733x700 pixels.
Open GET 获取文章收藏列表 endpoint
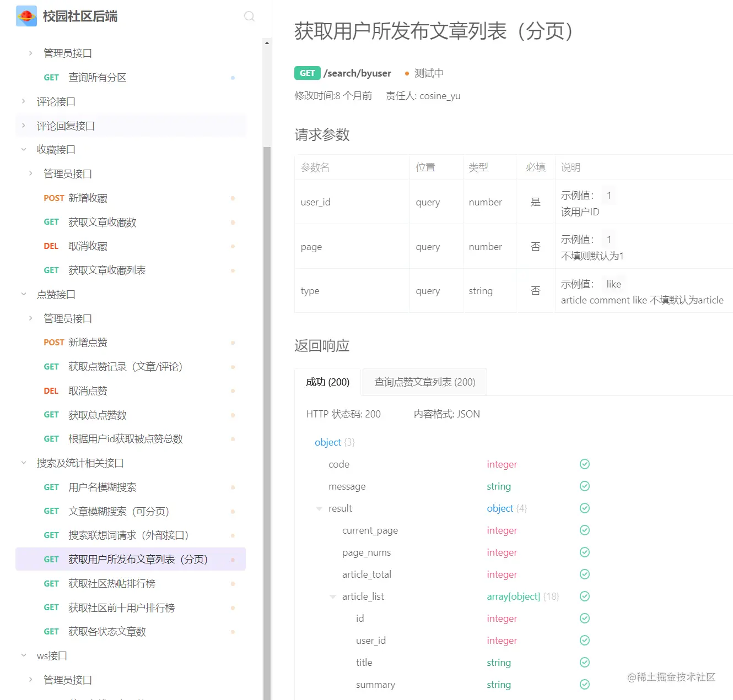131,270
